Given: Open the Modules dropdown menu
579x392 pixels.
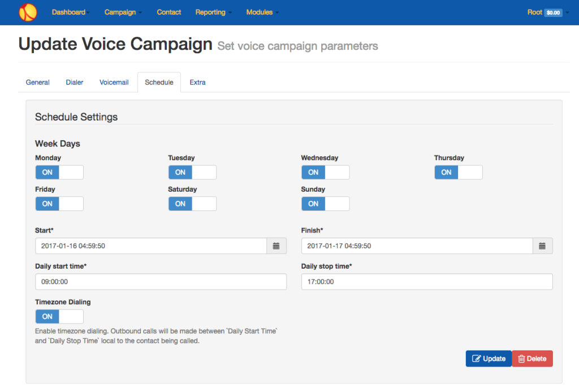Looking at the screenshot, I should click(x=262, y=12).
